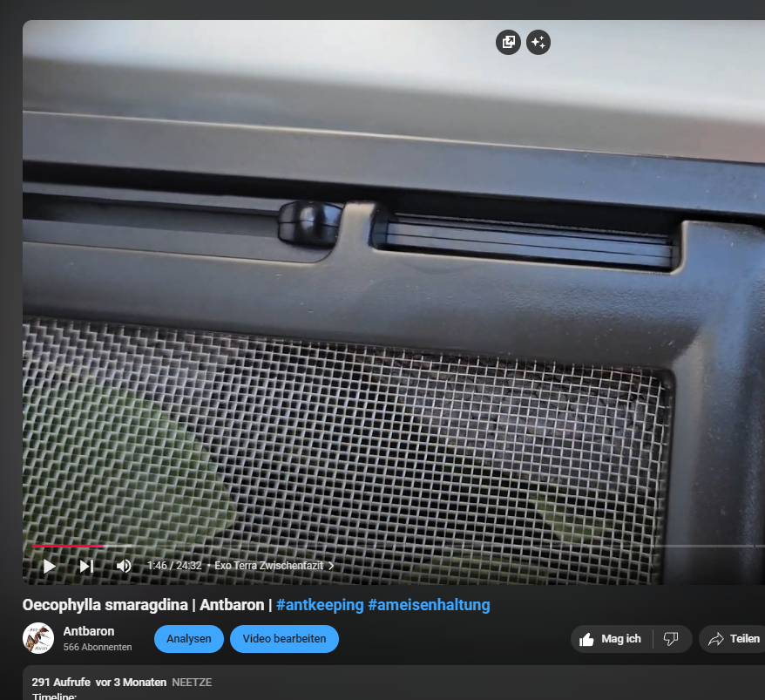
Task: Mute the video with the speaker icon
Action: (124, 566)
